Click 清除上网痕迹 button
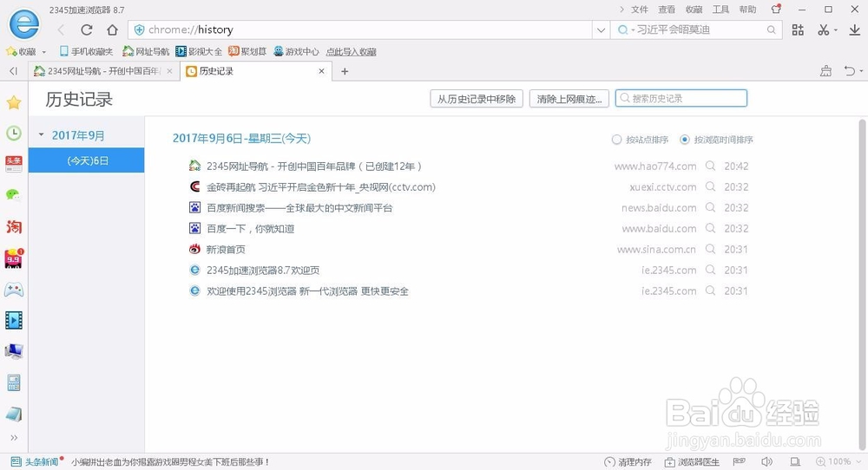Image resolution: width=868 pixels, height=470 pixels. point(569,99)
